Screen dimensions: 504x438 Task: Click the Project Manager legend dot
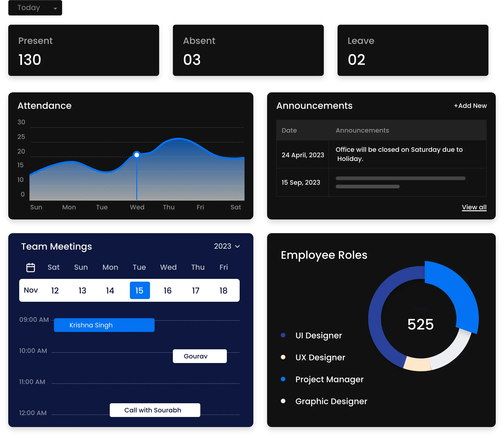pos(283,379)
